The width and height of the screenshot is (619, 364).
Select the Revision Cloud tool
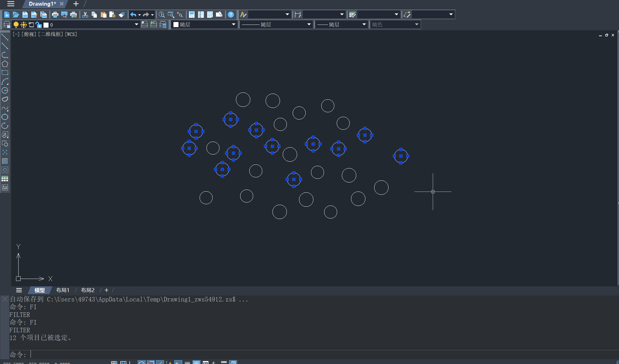click(5, 99)
